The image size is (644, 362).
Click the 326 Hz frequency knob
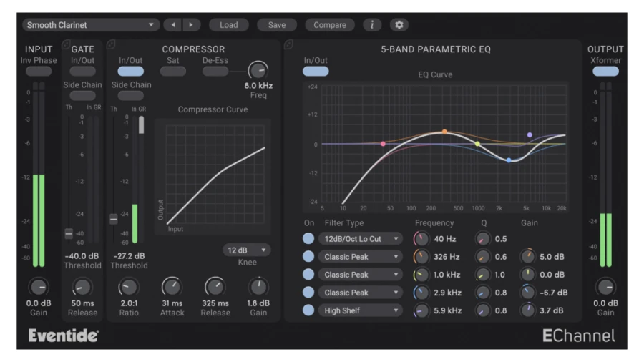pyautogui.click(x=421, y=257)
